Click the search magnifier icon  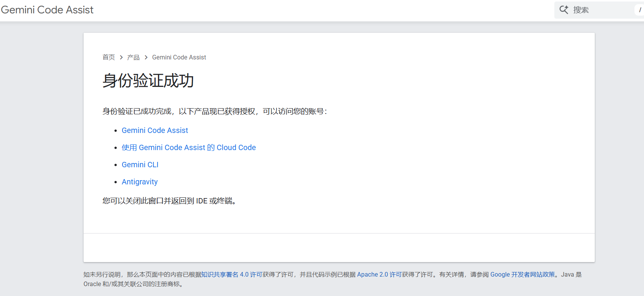tap(563, 10)
